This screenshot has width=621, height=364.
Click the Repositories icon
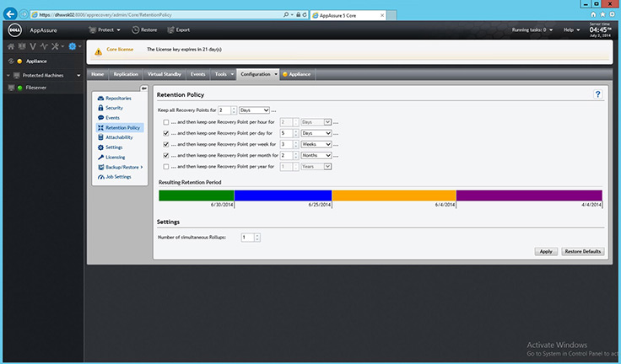click(100, 98)
